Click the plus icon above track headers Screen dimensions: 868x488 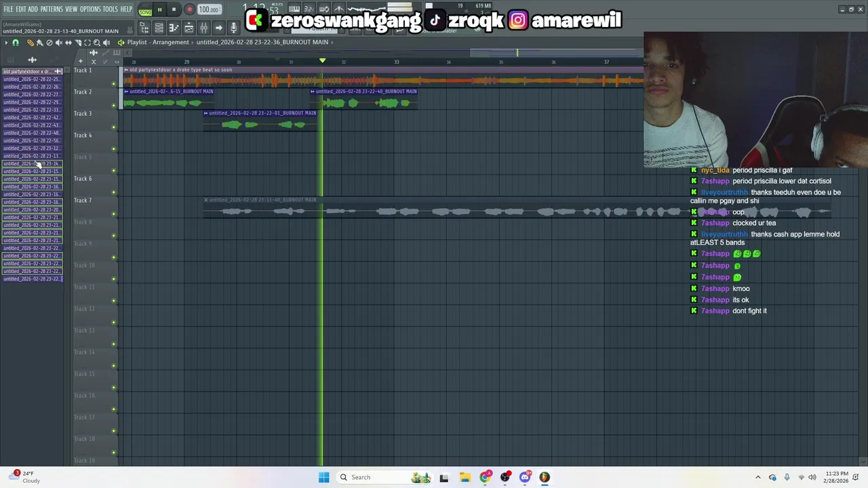(80, 61)
